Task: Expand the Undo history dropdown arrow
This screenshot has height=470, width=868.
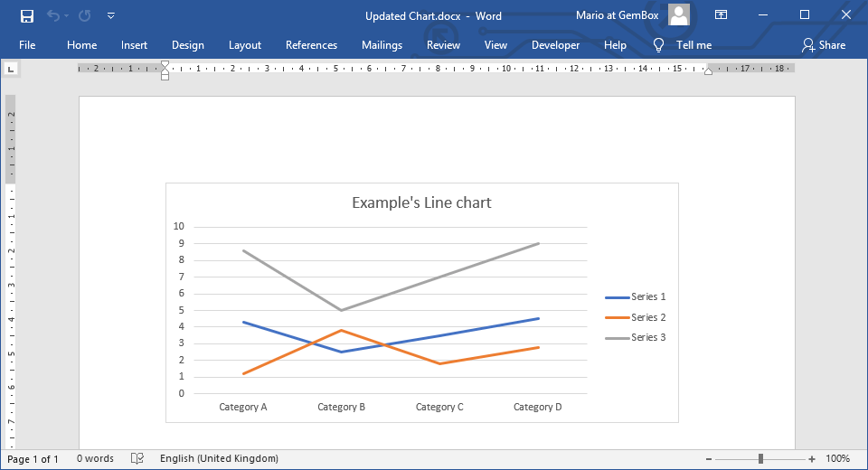Action: (x=67, y=16)
